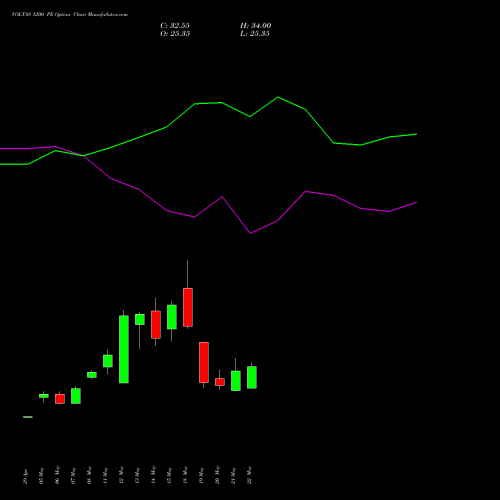Viewport: 500px width, 500px height.
Task: Click the 12 May date label
Action: (x=121, y=475)
